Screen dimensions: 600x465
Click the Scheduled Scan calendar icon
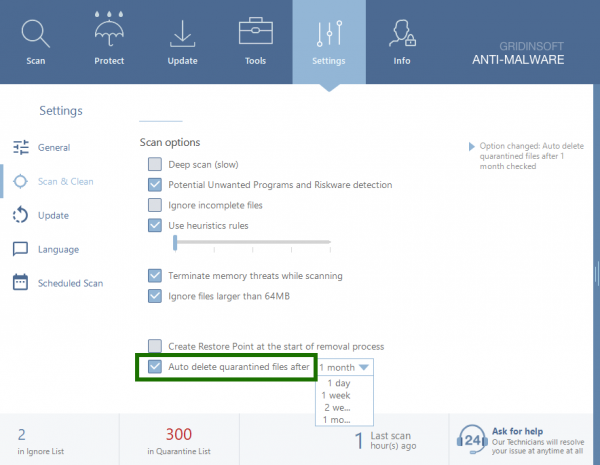[x=20, y=282]
